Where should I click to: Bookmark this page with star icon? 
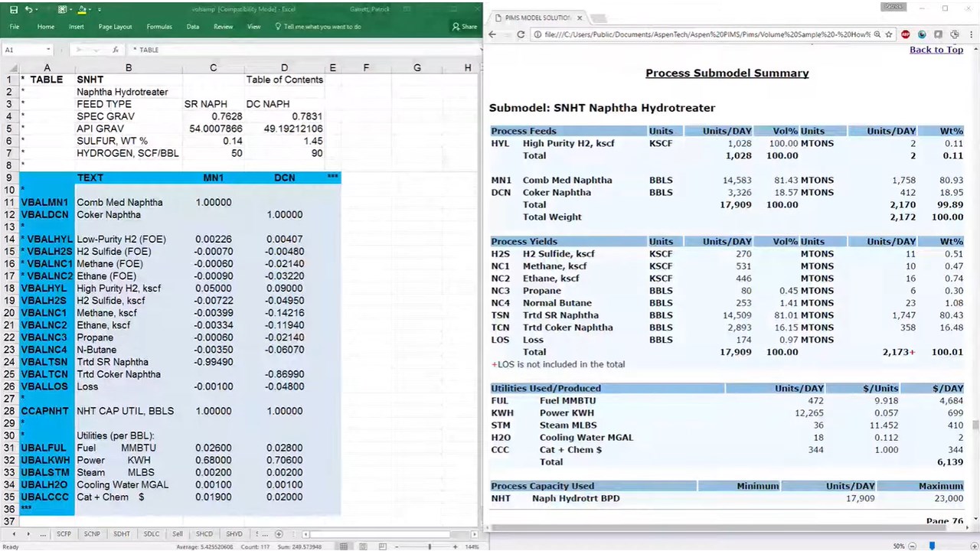point(889,34)
